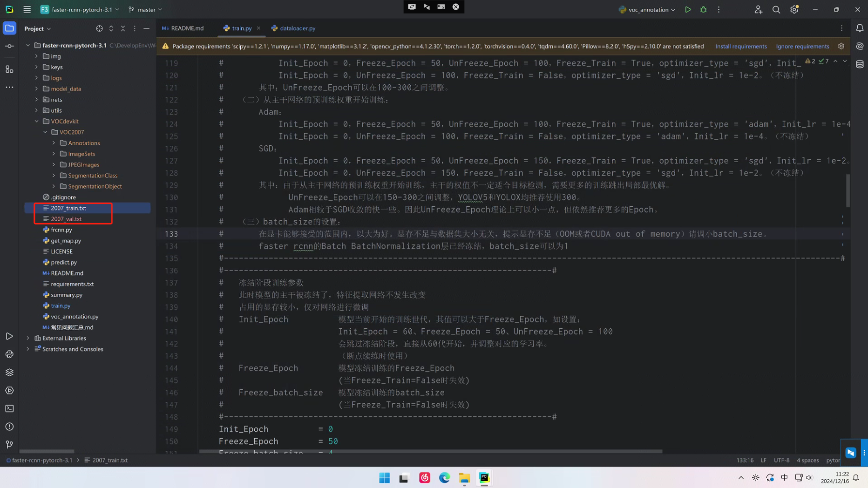
Task: Show more tool windows ellipsis
Action: (x=9, y=87)
